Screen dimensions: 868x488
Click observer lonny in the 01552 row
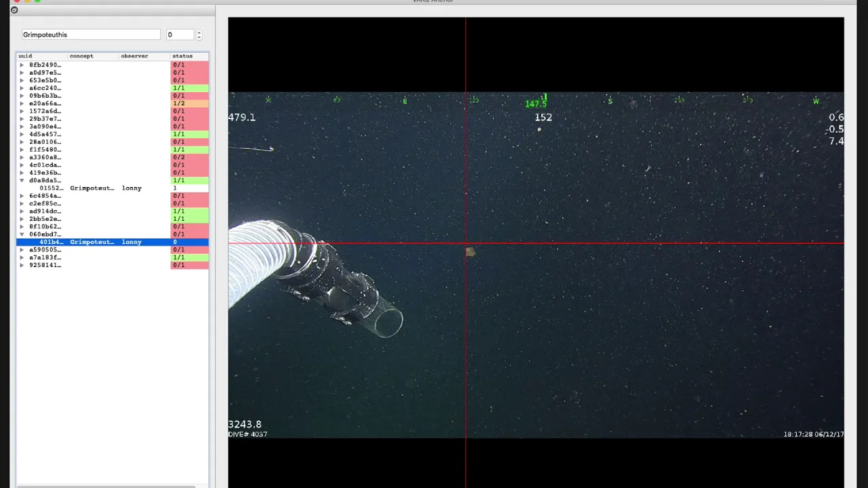tap(132, 188)
